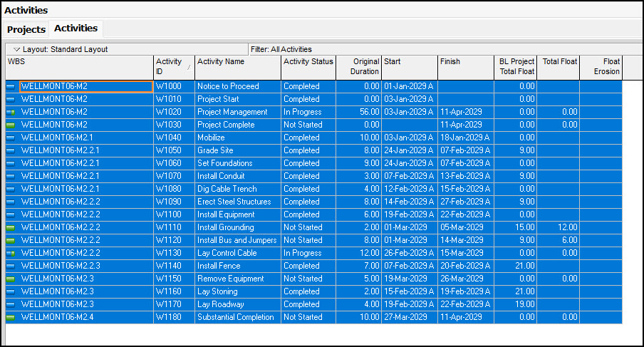The image size is (644, 347).
Task: Select the Remove Equipment activity name
Action: click(x=230, y=279)
